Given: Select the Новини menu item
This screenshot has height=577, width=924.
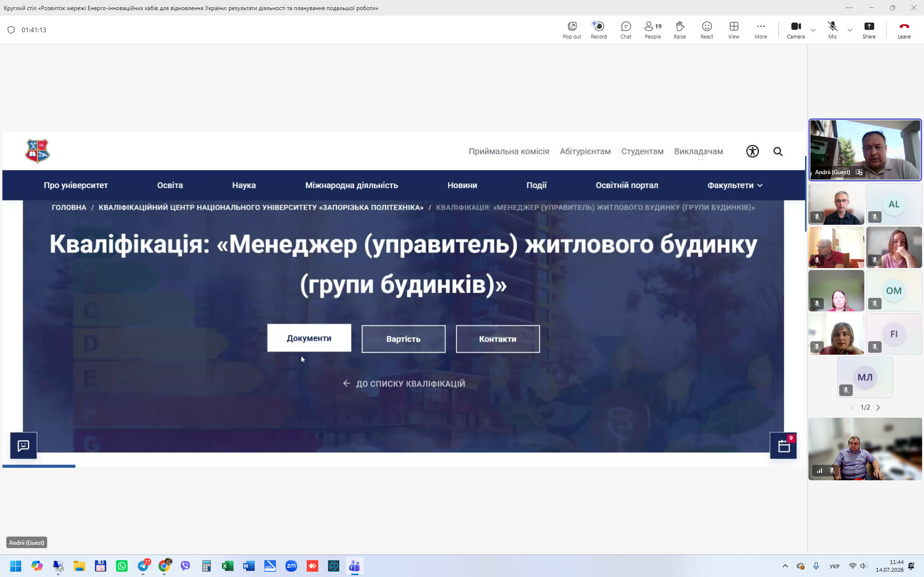Looking at the screenshot, I should click(x=462, y=185).
